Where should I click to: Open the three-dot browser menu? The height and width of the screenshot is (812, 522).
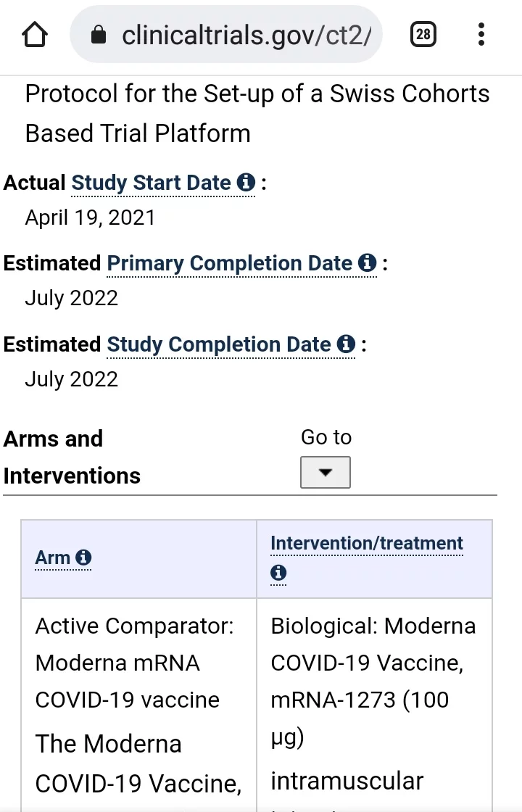(x=481, y=34)
